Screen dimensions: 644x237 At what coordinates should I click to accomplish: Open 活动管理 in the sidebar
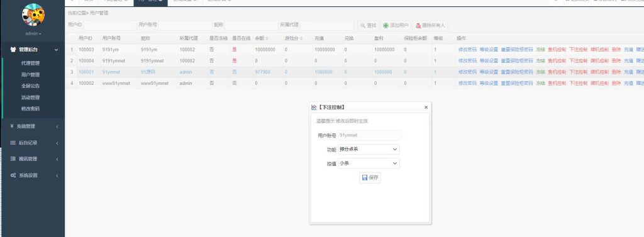pyautogui.click(x=30, y=97)
